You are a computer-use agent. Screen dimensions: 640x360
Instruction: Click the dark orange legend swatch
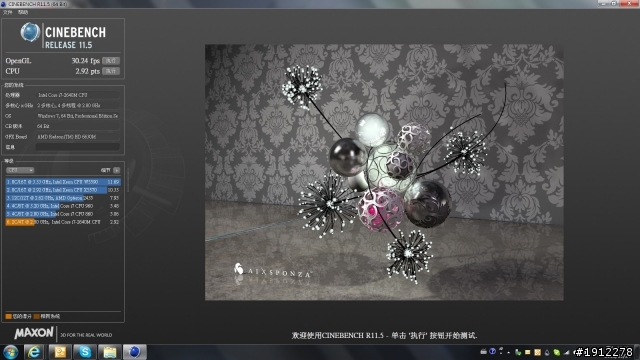37,316
